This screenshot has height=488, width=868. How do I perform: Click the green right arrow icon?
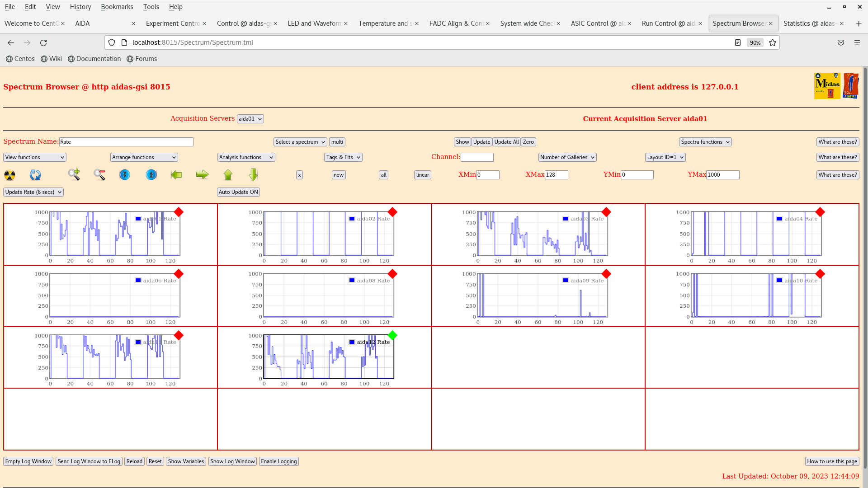[x=202, y=174]
